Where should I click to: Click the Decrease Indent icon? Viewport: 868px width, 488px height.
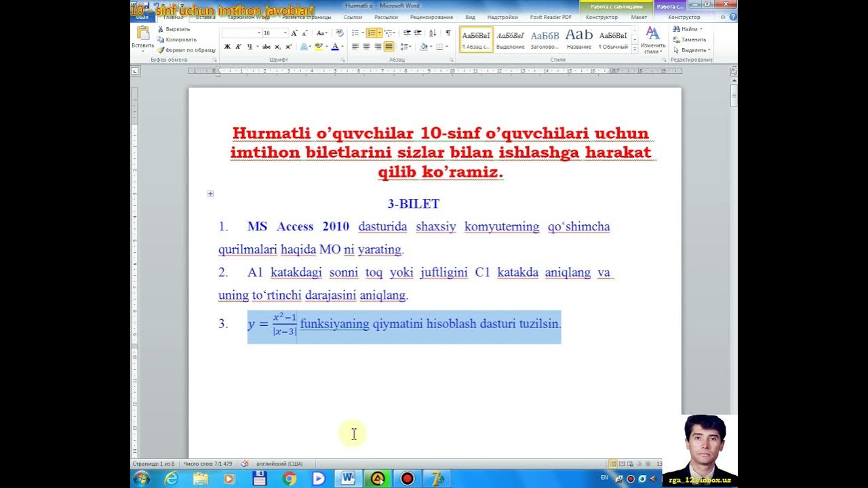coord(407,33)
